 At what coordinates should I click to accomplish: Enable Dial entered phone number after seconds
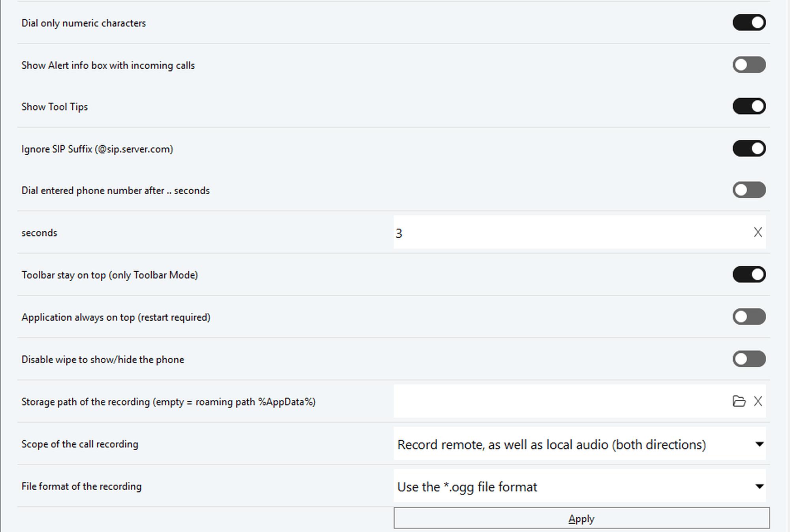749,190
